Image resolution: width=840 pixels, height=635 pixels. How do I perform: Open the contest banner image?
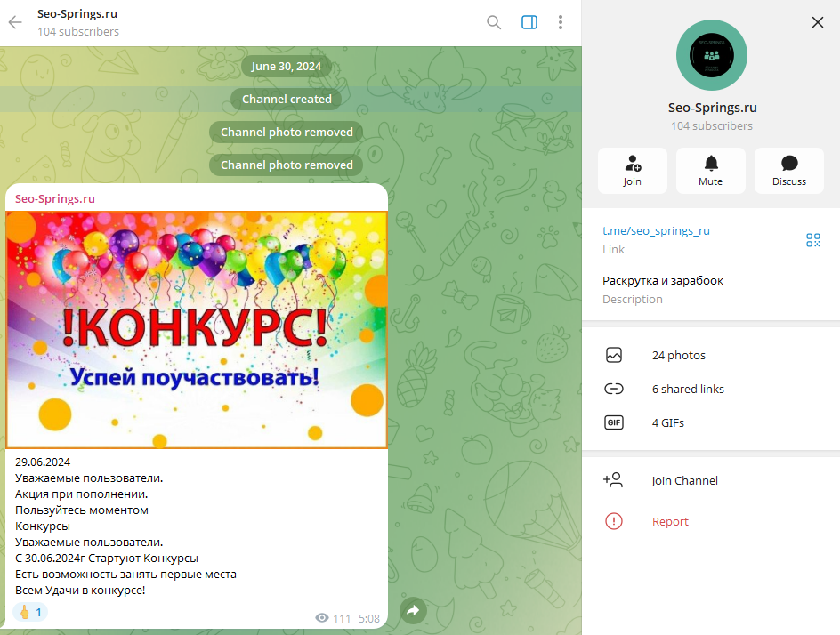tap(197, 329)
